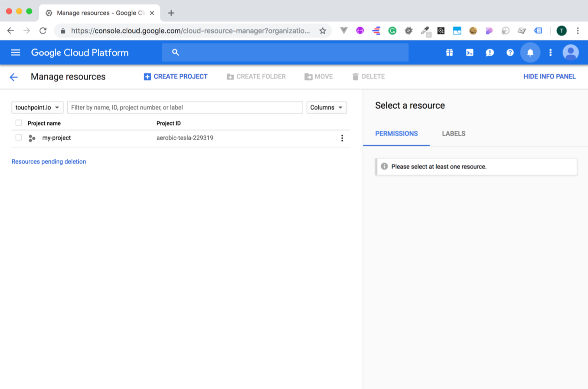Screen dimensions: 588x389
Task: Switch to the Labels tab
Action: [x=454, y=134]
